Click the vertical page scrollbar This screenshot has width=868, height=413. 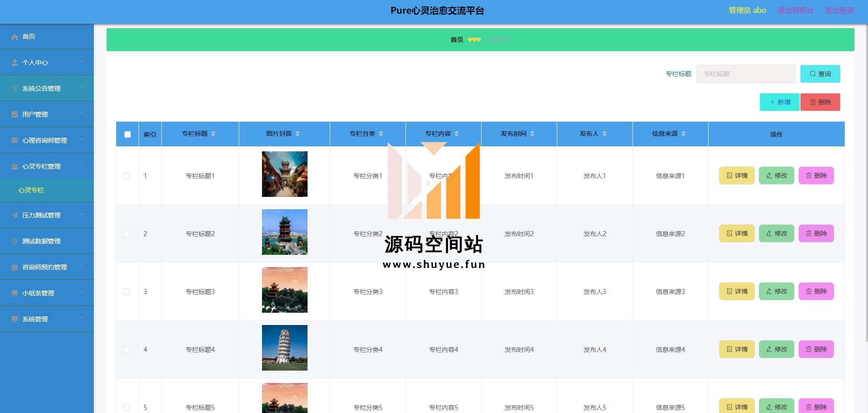pyautogui.click(x=866, y=182)
